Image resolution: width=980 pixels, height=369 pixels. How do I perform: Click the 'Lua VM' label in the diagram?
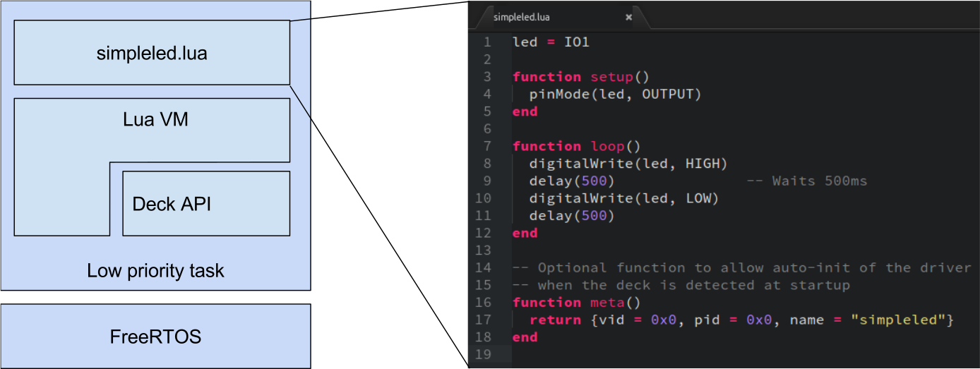155,119
